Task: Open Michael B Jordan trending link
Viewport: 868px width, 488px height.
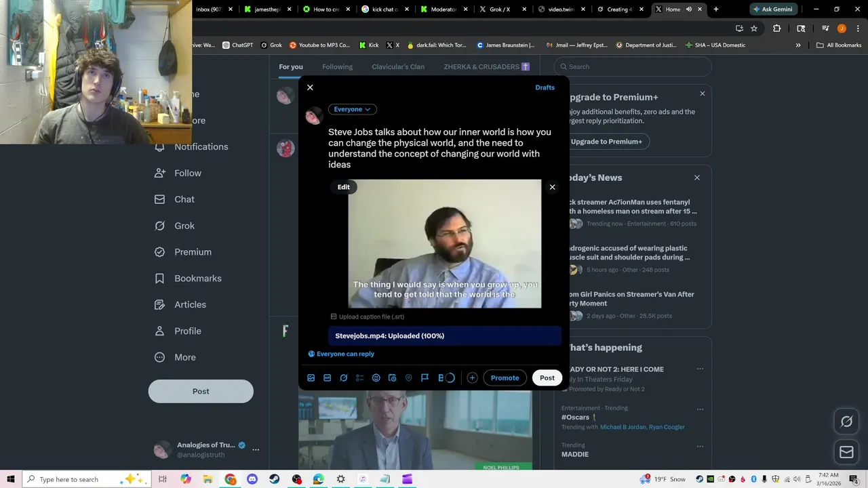Action: tap(623, 427)
